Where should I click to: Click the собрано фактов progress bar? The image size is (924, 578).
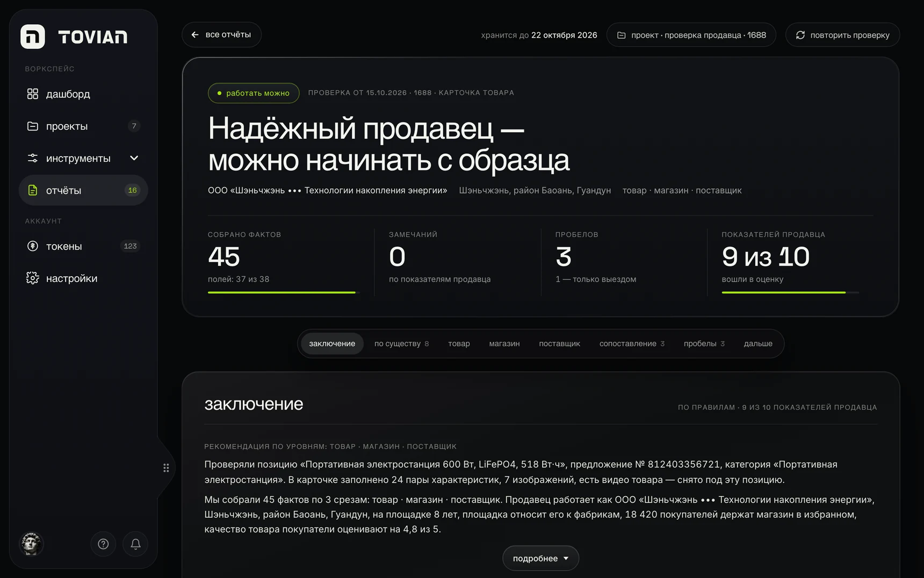tap(284, 292)
